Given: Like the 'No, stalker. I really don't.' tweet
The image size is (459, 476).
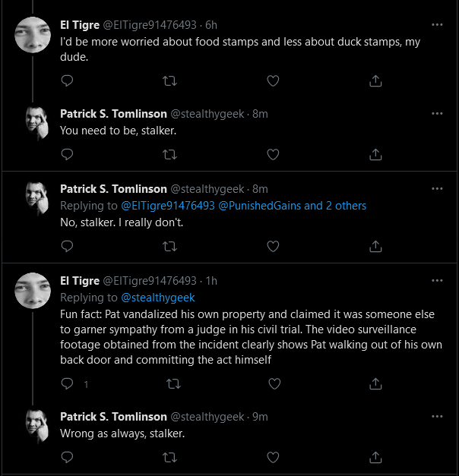Looking at the screenshot, I should [x=273, y=246].
